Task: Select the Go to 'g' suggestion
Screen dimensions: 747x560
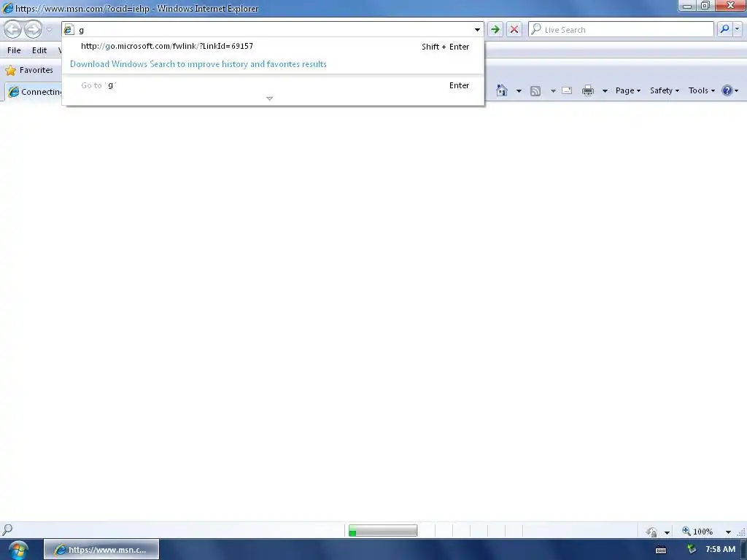Action: pyautogui.click(x=273, y=85)
